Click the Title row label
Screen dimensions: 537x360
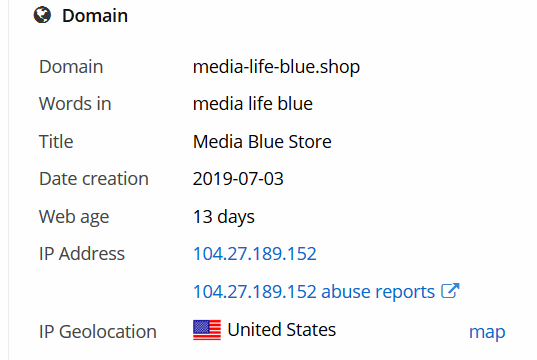[x=56, y=141]
